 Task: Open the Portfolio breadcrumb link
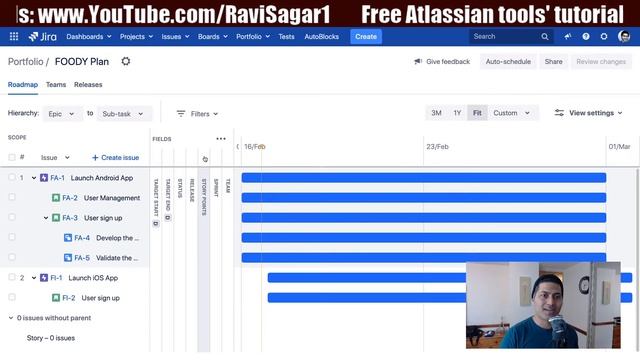25,62
